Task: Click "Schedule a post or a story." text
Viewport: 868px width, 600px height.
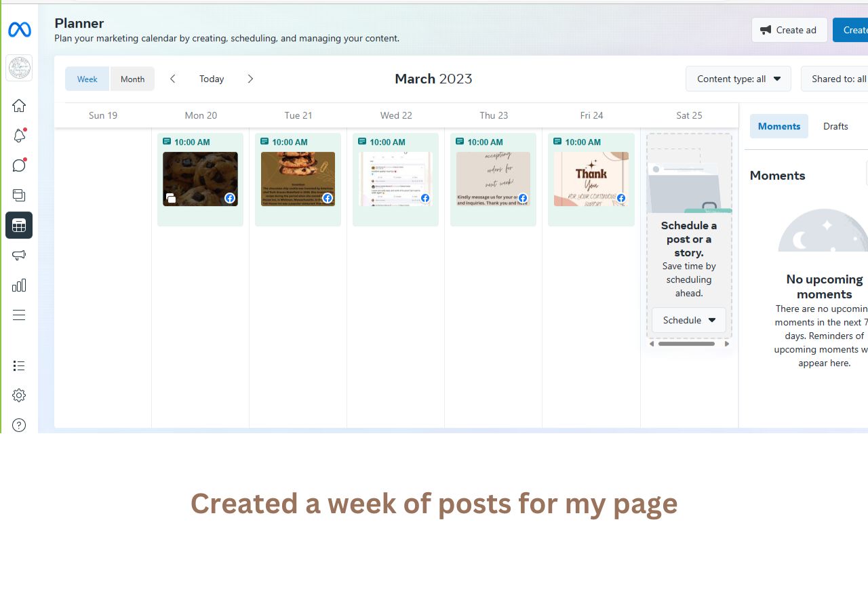Action: [689, 239]
